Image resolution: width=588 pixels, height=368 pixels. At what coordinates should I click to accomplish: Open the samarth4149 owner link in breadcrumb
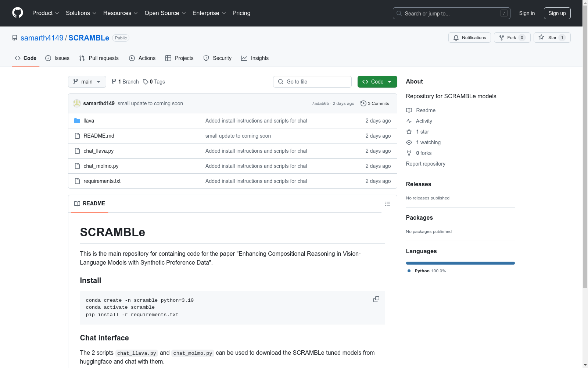[42, 38]
